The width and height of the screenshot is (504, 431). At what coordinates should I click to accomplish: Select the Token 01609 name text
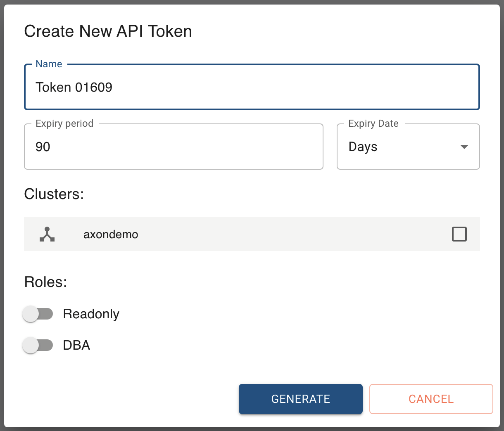coord(74,87)
